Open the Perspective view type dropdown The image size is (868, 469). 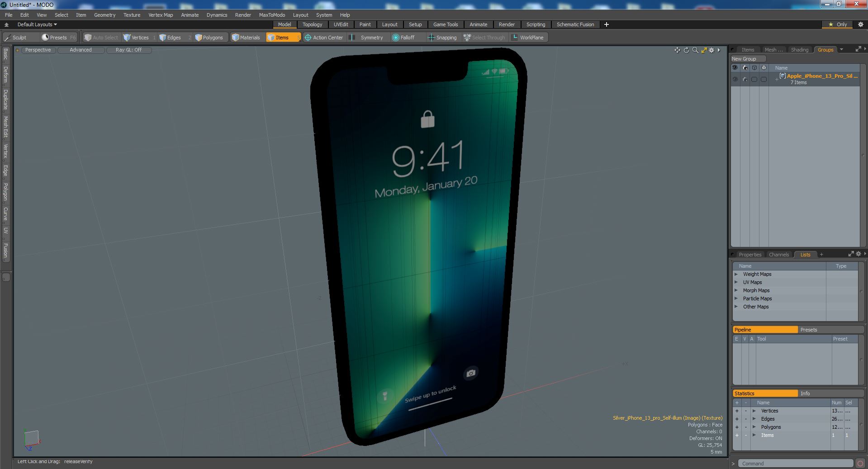click(x=38, y=50)
